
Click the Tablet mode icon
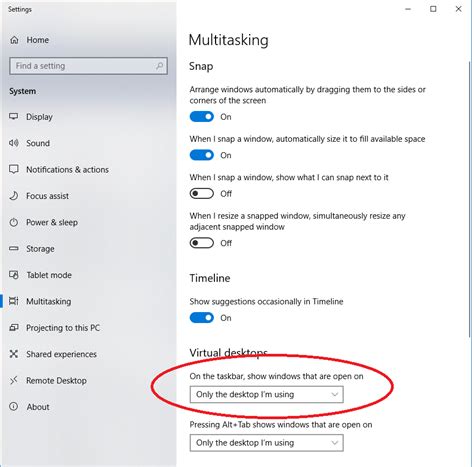14,275
